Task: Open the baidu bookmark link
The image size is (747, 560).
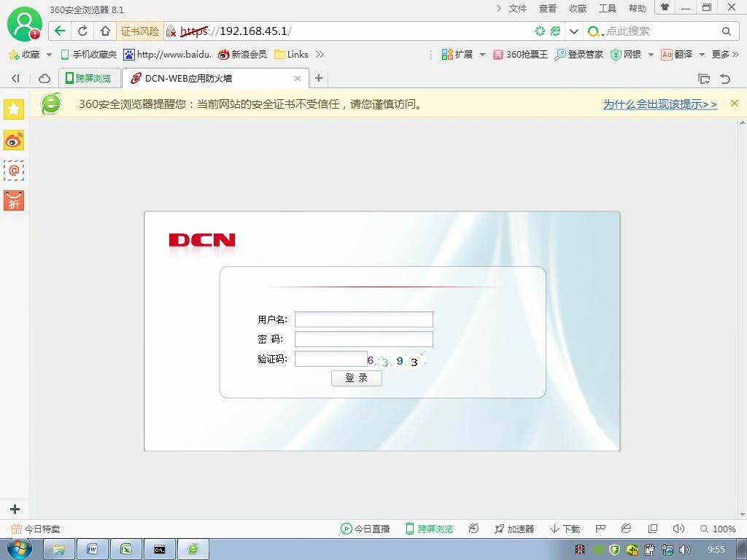Action: tap(167, 55)
